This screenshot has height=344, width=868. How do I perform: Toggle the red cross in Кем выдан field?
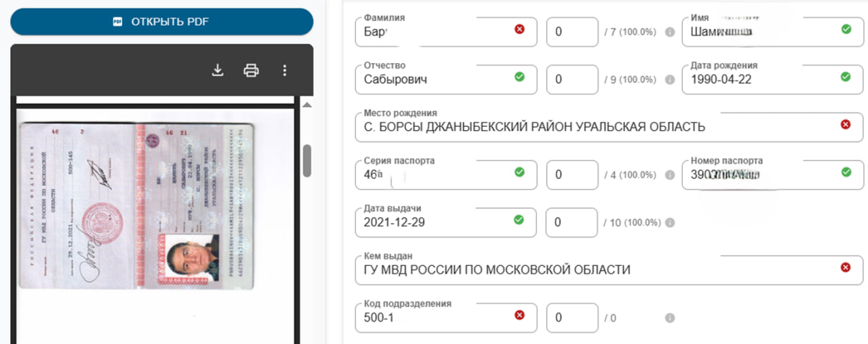pyautogui.click(x=846, y=267)
